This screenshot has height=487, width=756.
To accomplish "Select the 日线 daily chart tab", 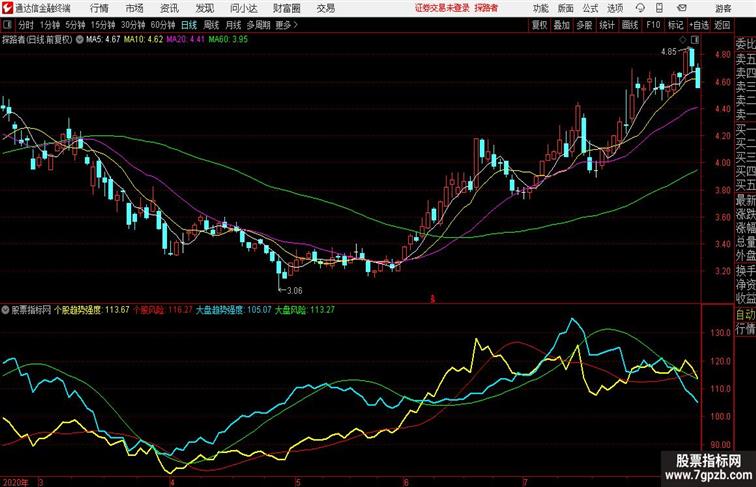I will (x=189, y=25).
